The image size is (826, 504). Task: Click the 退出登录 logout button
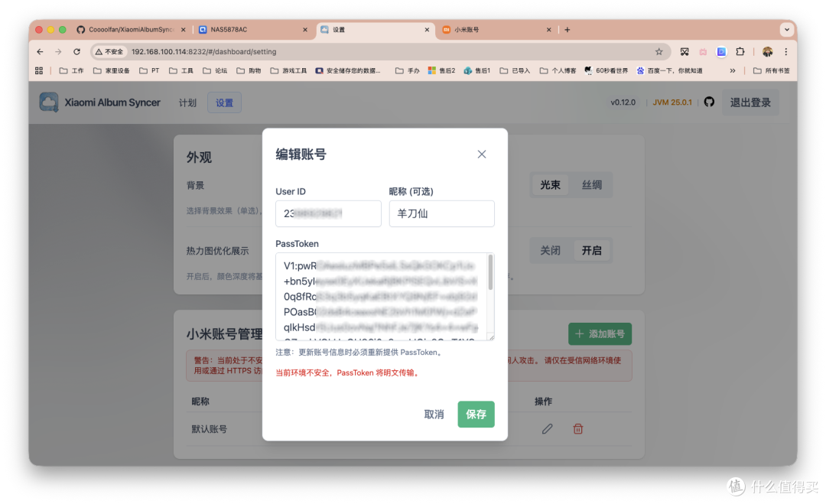(x=750, y=102)
